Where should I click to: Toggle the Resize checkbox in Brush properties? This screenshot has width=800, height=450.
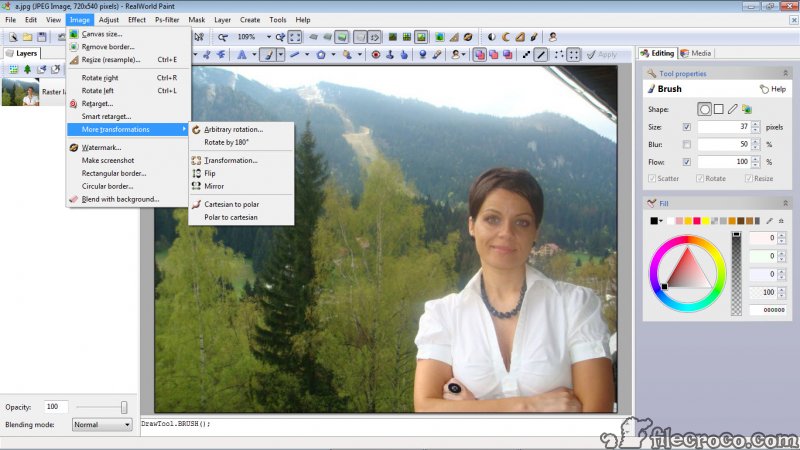(748, 178)
